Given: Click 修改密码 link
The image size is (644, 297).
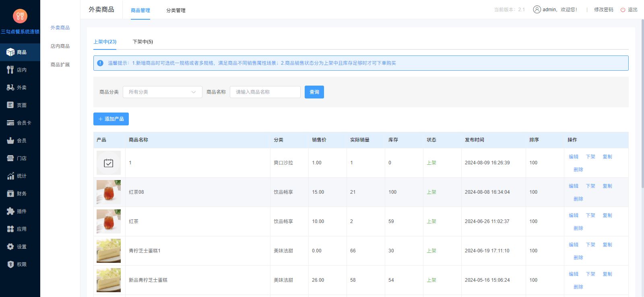Looking at the screenshot, I should click(604, 10).
